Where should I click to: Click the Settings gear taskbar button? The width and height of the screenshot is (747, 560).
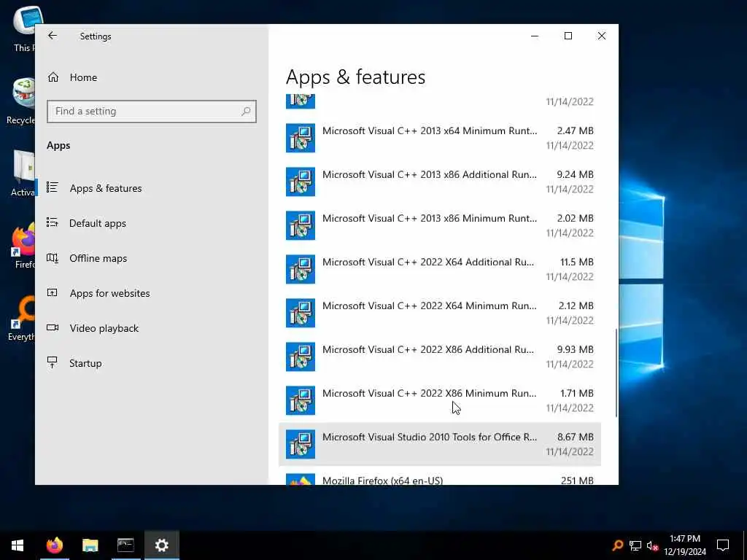[161, 545]
